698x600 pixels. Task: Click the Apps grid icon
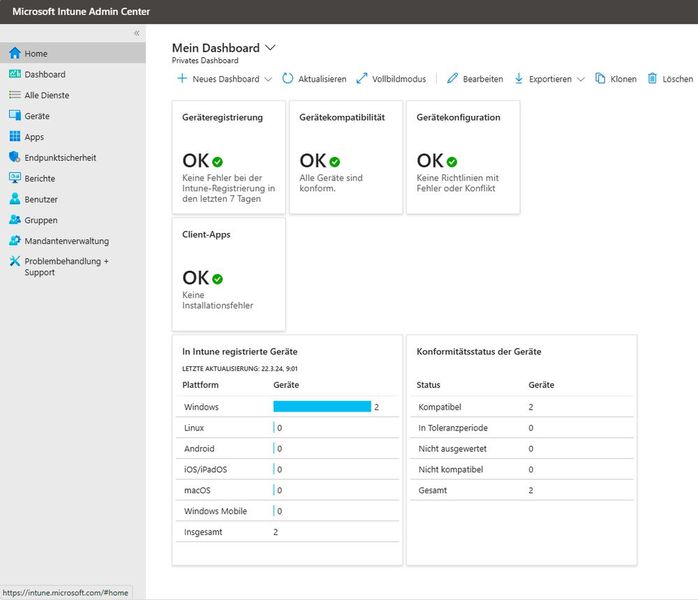pyautogui.click(x=15, y=136)
